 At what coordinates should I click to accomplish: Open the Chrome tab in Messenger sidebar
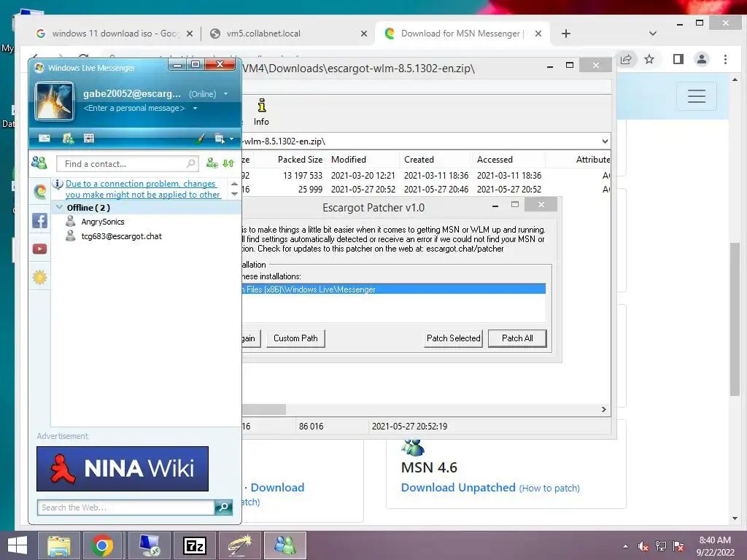coord(40,192)
